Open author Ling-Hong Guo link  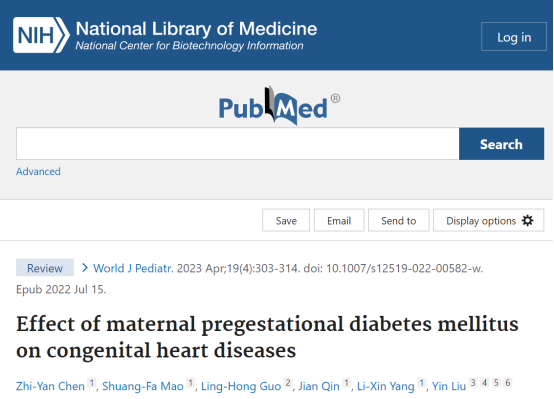click(241, 386)
